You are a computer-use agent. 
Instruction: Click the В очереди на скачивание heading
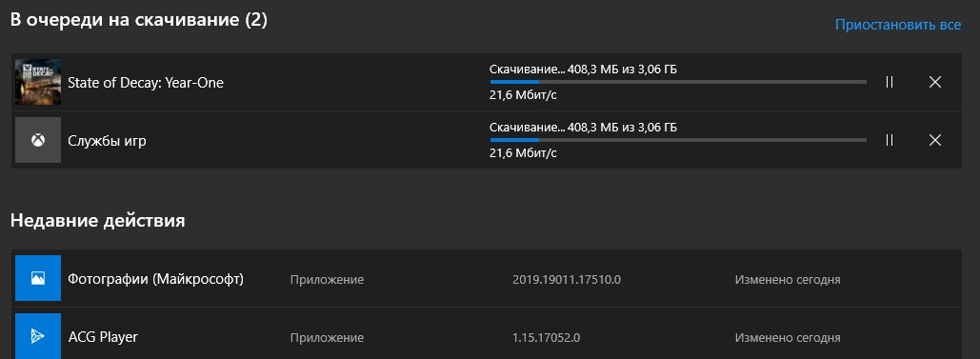tap(139, 20)
